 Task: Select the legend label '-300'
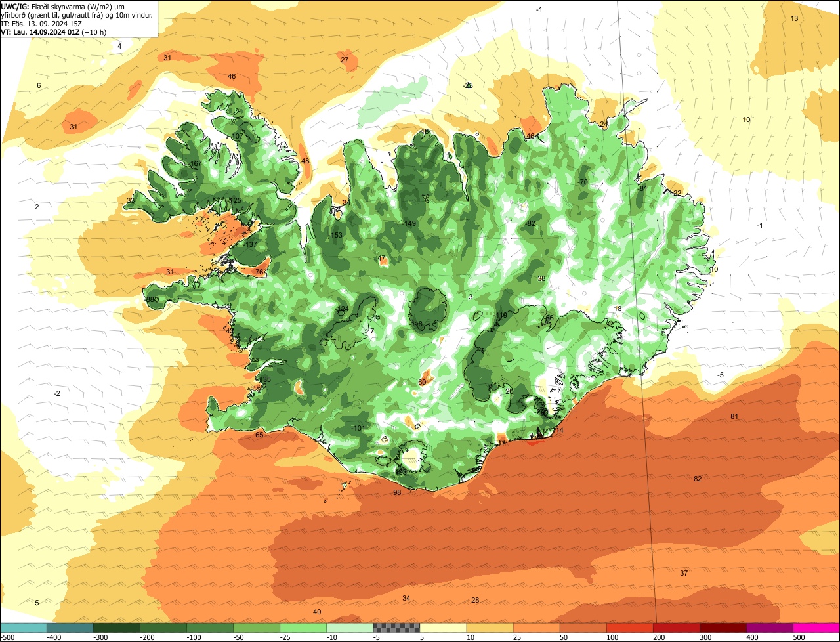click(100, 637)
